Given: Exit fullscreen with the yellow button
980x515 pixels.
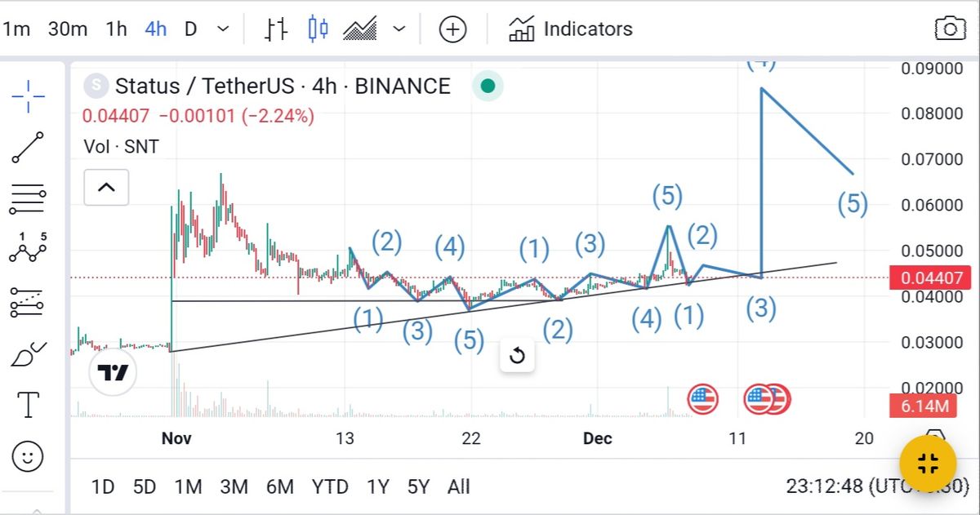Looking at the screenshot, I should pyautogui.click(x=928, y=464).
